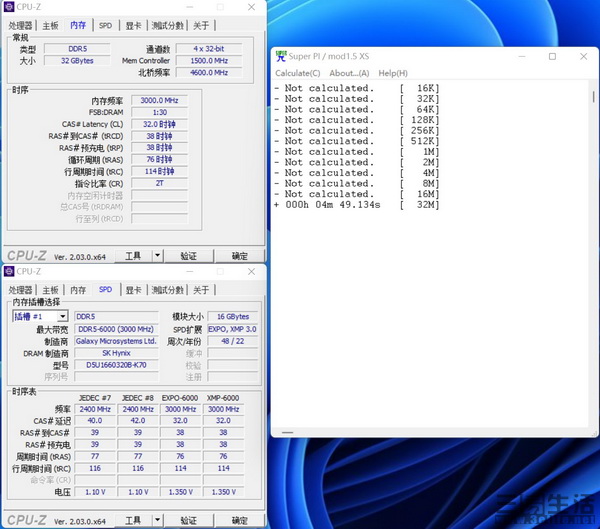The height and width of the screenshot is (529, 600).
Task: Click the CPU-Z app icon in top window title bar
Action: tap(9, 7)
